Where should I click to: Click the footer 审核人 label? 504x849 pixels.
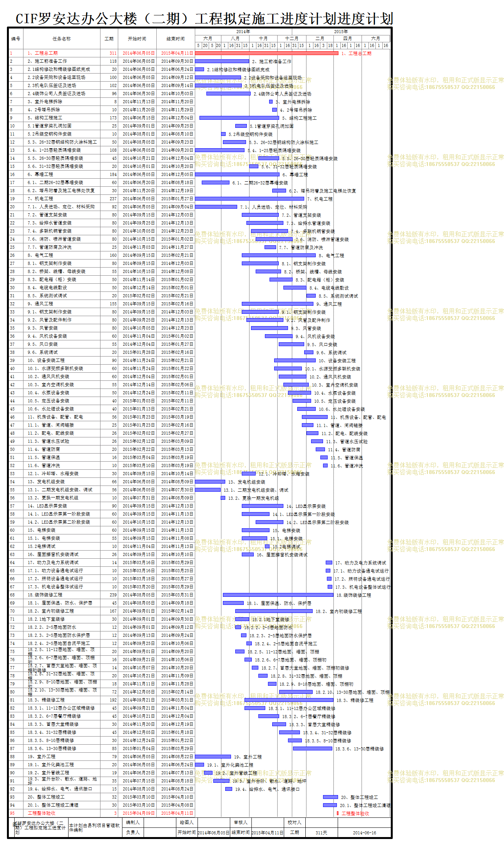(241, 822)
